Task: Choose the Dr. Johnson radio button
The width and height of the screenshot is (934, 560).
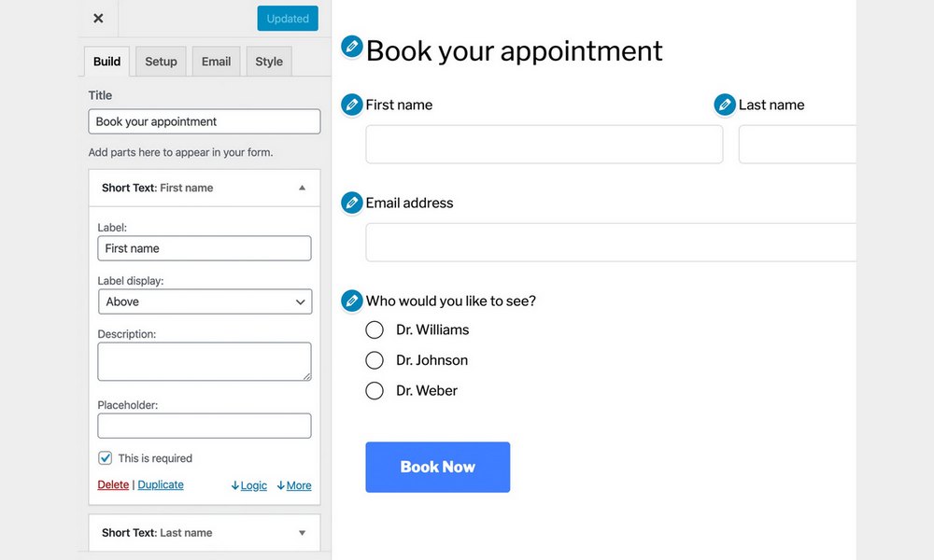Action: click(x=375, y=360)
